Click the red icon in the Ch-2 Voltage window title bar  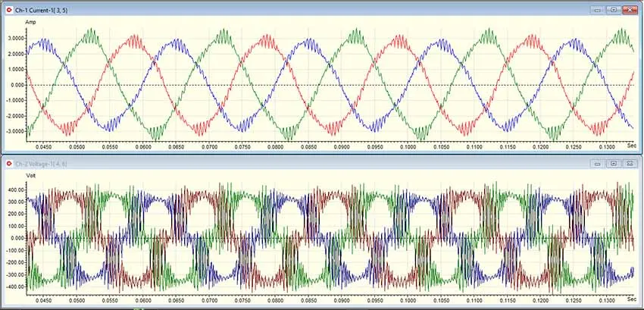[x=9, y=164]
